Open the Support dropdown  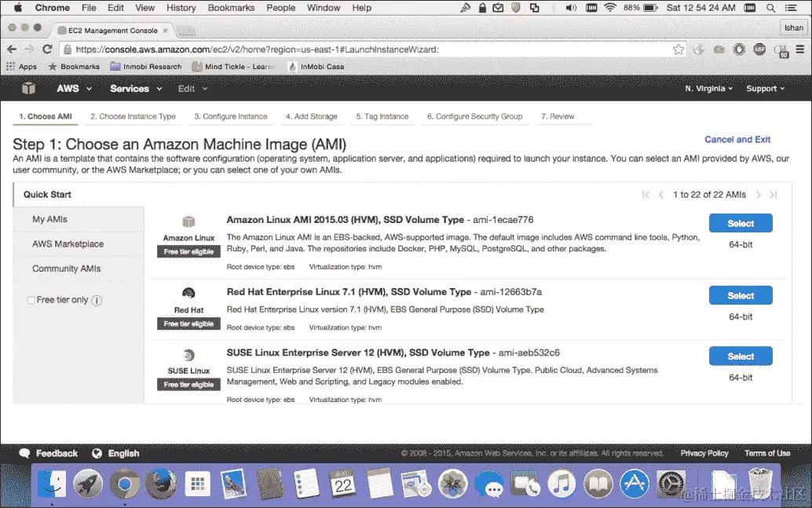click(x=765, y=89)
